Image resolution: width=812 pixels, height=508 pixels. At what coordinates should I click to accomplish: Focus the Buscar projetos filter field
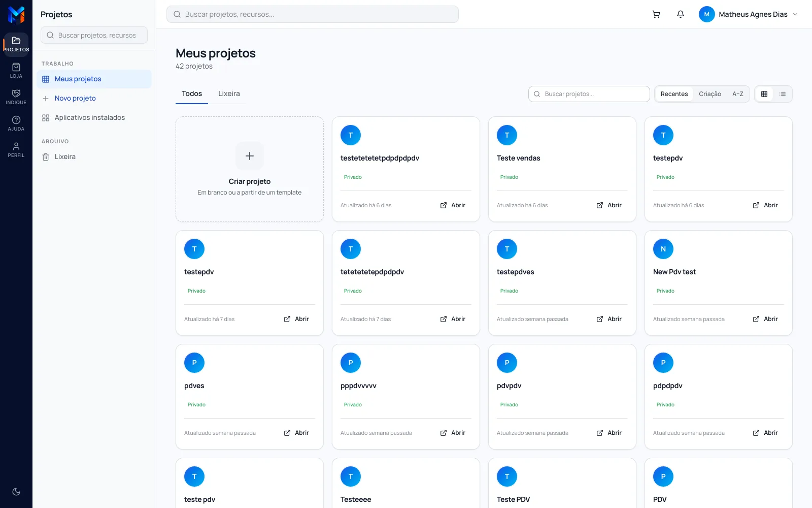589,94
